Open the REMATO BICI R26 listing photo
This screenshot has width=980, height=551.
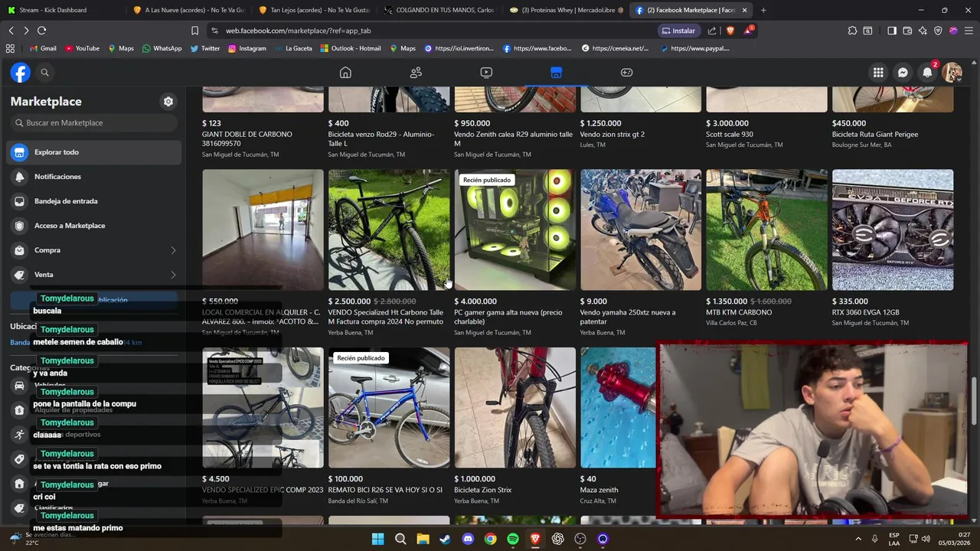[389, 408]
